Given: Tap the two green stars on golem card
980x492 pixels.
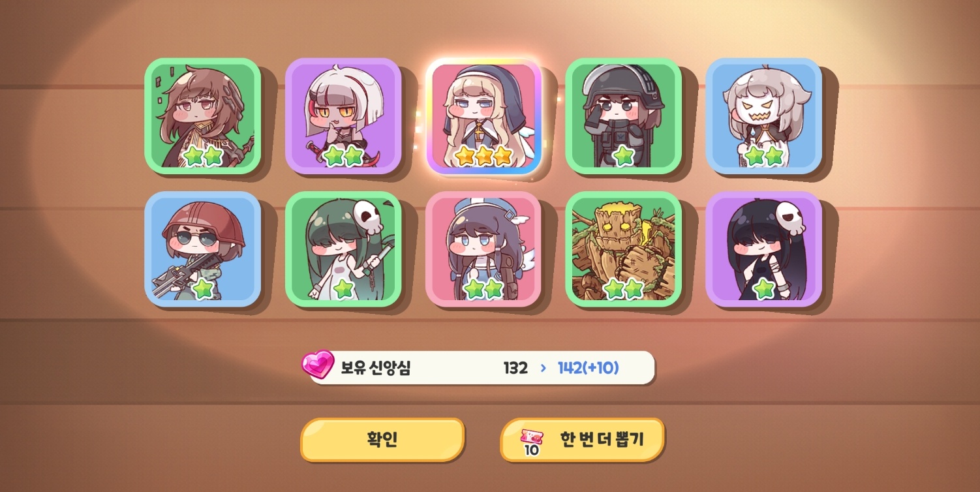Looking at the screenshot, I should pyautogui.click(x=624, y=288).
